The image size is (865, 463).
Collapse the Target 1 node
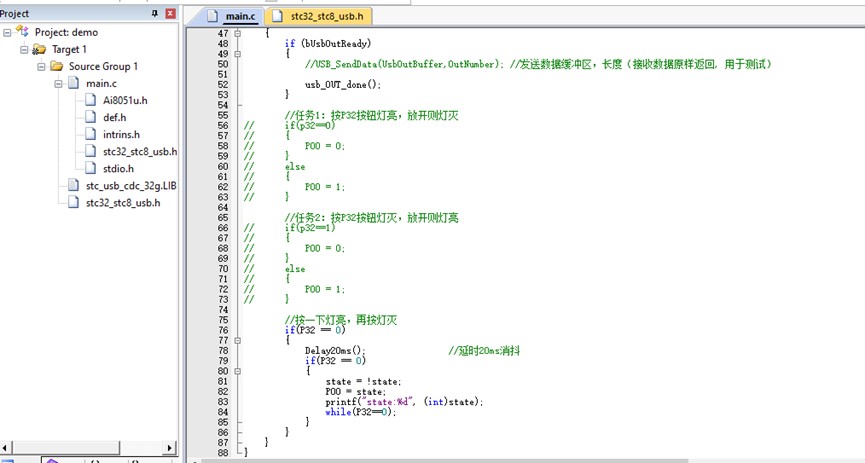point(24,49)
